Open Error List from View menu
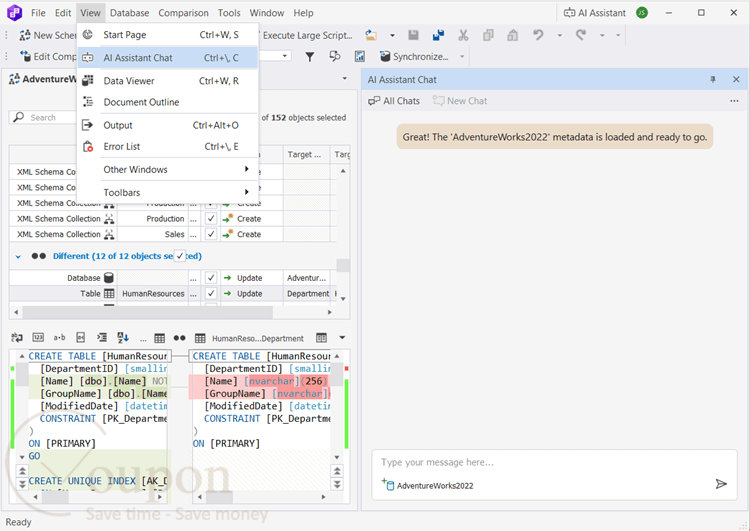Screen dimensions: 750x531 pos(167,146)
